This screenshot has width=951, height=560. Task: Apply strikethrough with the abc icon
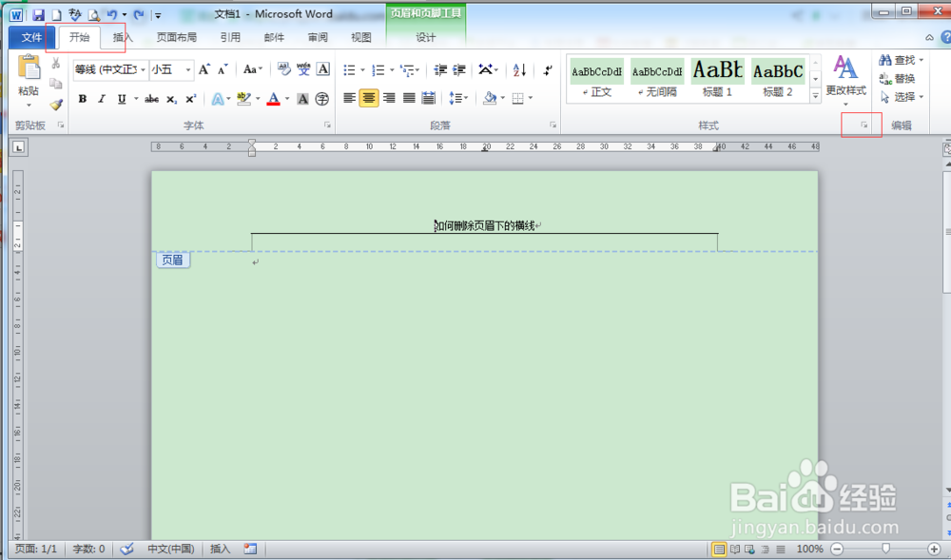[151, 99]
